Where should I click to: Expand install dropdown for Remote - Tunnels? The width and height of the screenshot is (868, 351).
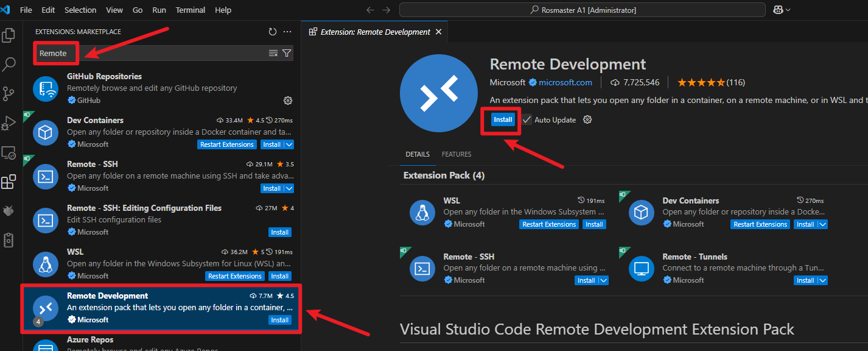point(823,280)
